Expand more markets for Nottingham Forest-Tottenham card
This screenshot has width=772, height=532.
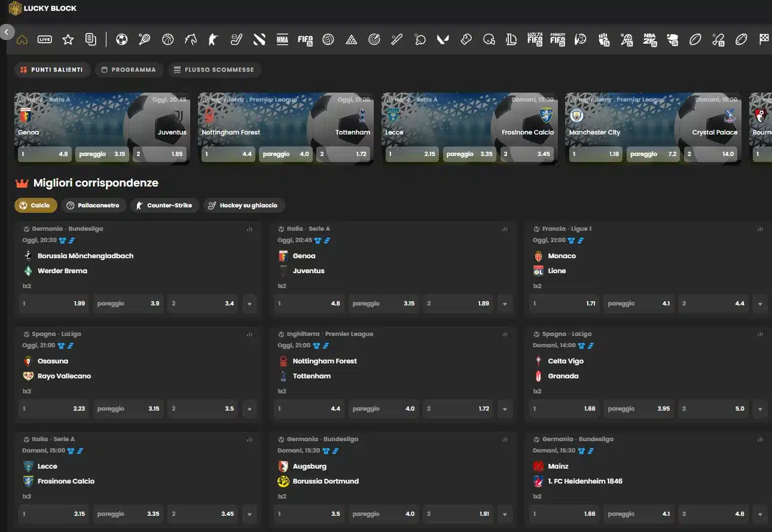(505, 409)
